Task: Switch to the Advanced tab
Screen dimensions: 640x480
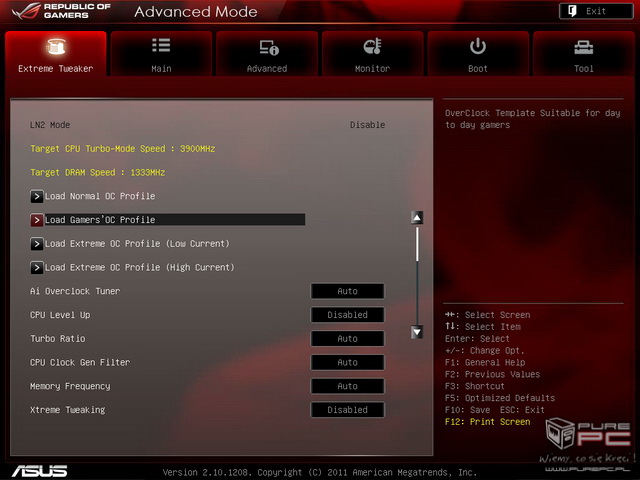Action: (267, 54)
